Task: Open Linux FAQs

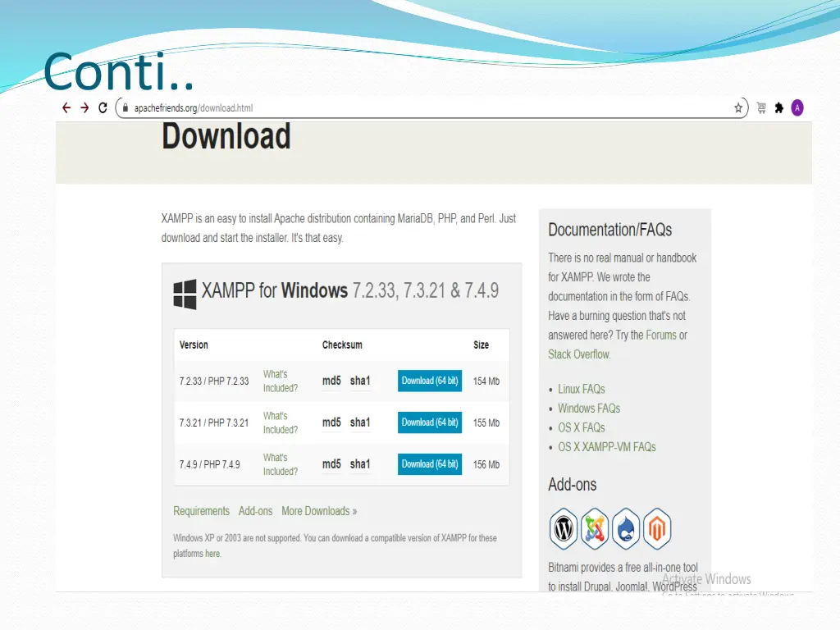Action: (582, 390)
